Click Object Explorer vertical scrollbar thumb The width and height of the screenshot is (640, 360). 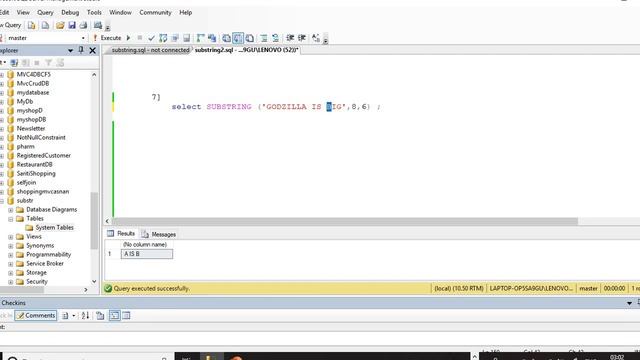94,220
